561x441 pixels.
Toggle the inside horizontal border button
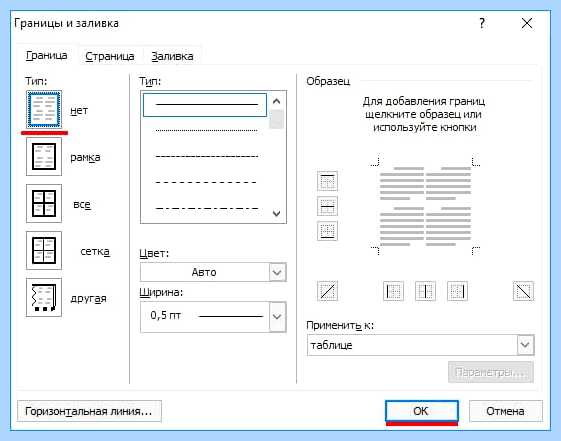click(327, 206)
